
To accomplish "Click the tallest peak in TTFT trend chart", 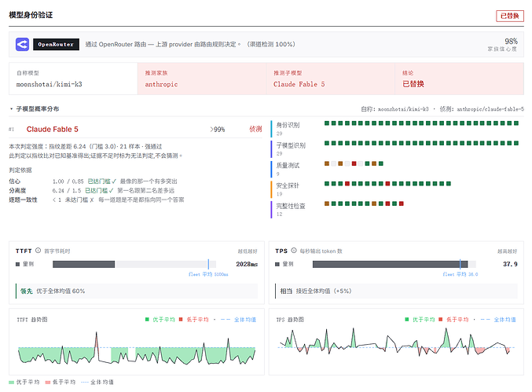I will tap(97, 334).
